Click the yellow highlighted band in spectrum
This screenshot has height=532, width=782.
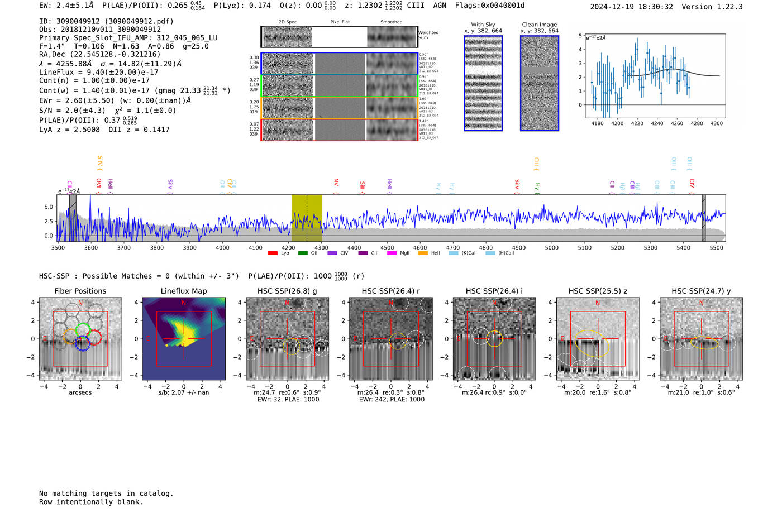point(307,218)
